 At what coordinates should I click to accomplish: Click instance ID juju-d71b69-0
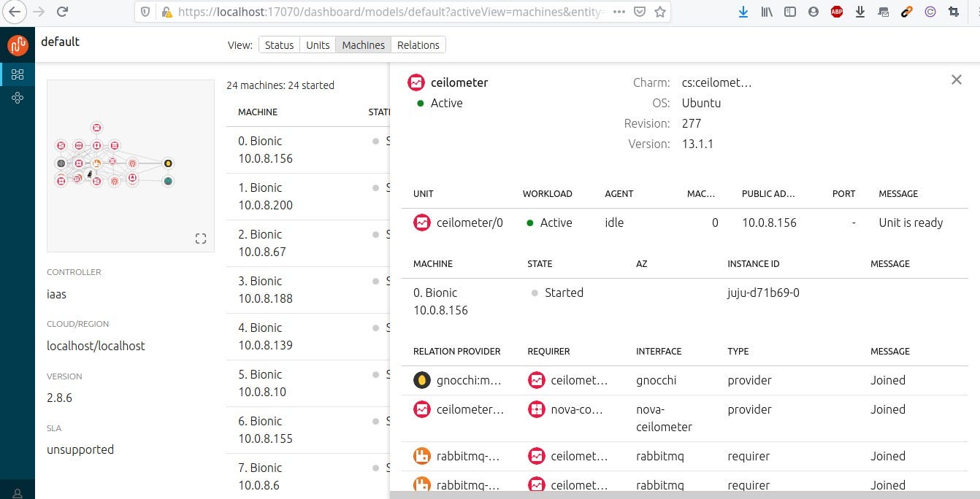[763, 293]
